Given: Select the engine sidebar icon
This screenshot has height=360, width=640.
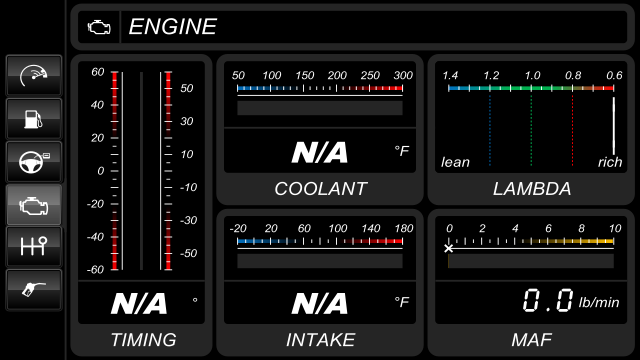Looking at the screenshot, I should (x=34, y=204).
